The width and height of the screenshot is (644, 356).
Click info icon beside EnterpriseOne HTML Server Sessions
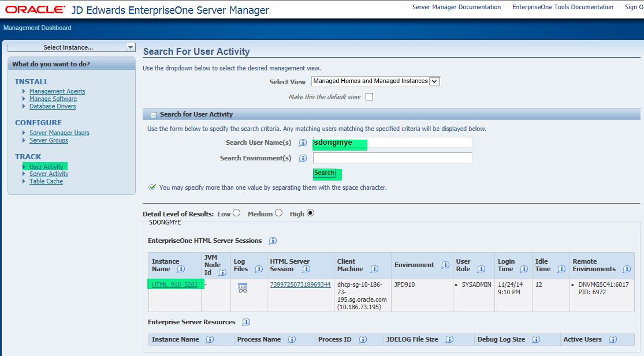tap(273, 241)
